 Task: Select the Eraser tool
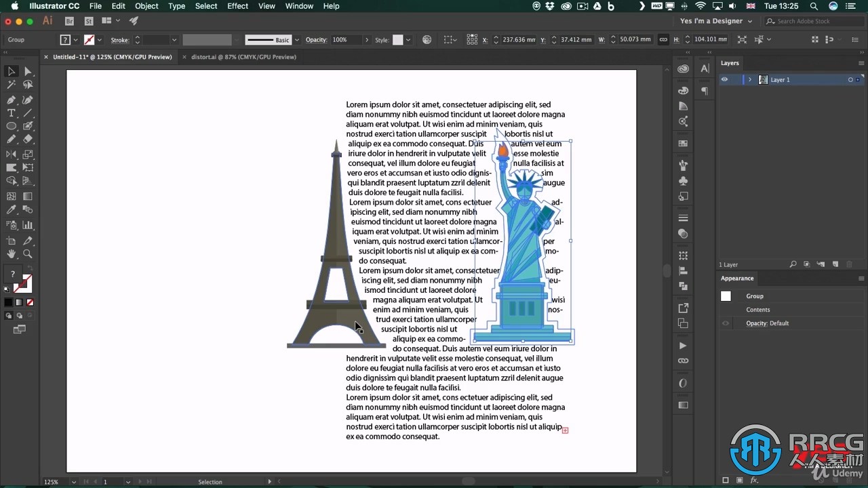click(x=28, y=139)
